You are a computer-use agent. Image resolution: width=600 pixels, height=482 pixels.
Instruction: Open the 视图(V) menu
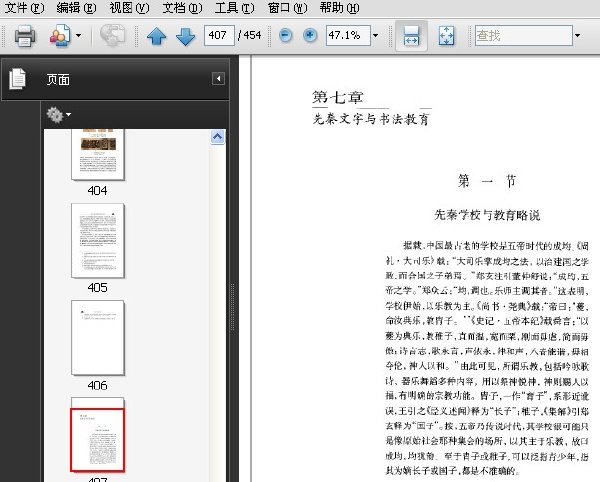(129, 8)
